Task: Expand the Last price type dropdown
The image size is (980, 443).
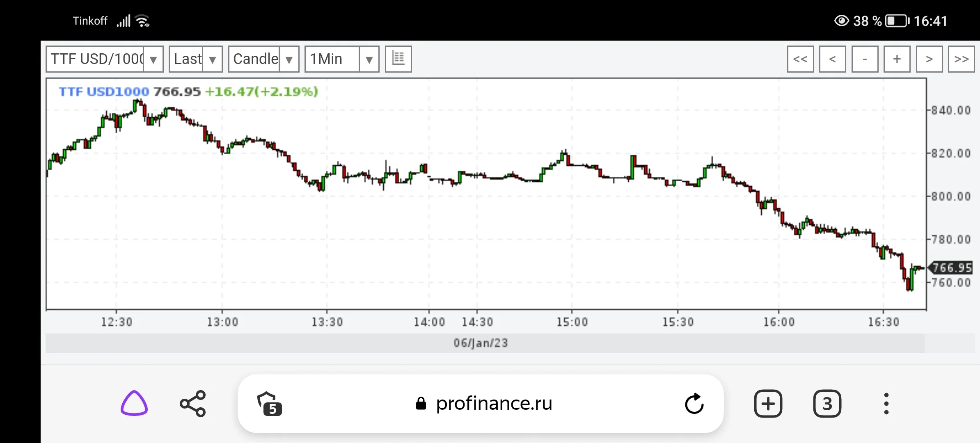Action: point(196,59)
